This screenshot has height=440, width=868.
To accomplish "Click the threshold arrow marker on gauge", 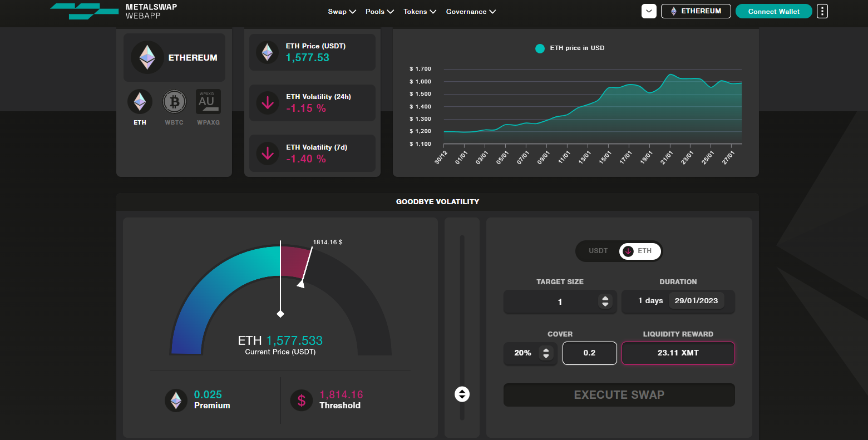I will point(301,284).
